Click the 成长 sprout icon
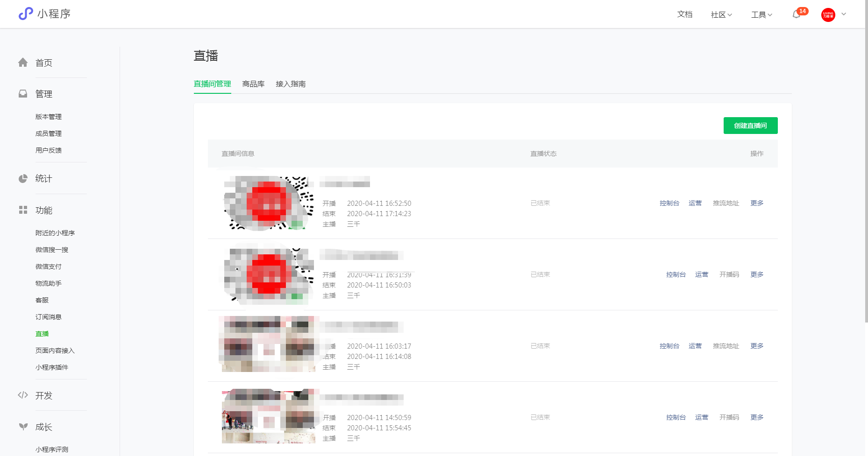The width and height of the screenshot is (868, 456). (23, 426)
